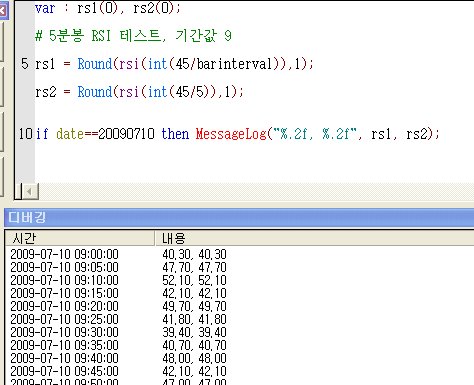Click the debug row timestamp 2009-07-10 09:30:00
The width and height of the screenshot is (474, 385).
click(x=64, y=332)
